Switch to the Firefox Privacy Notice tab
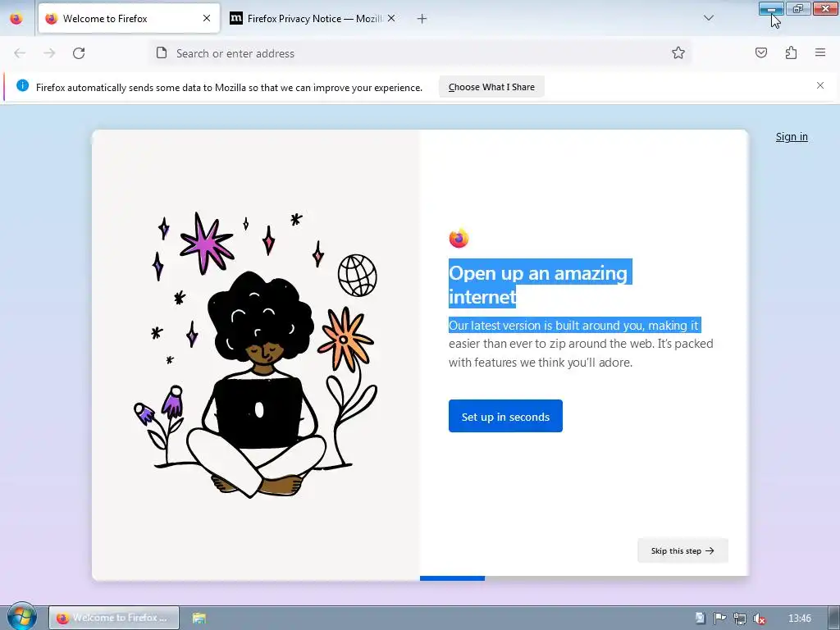 pyautogui.click(x=313, y=18)
